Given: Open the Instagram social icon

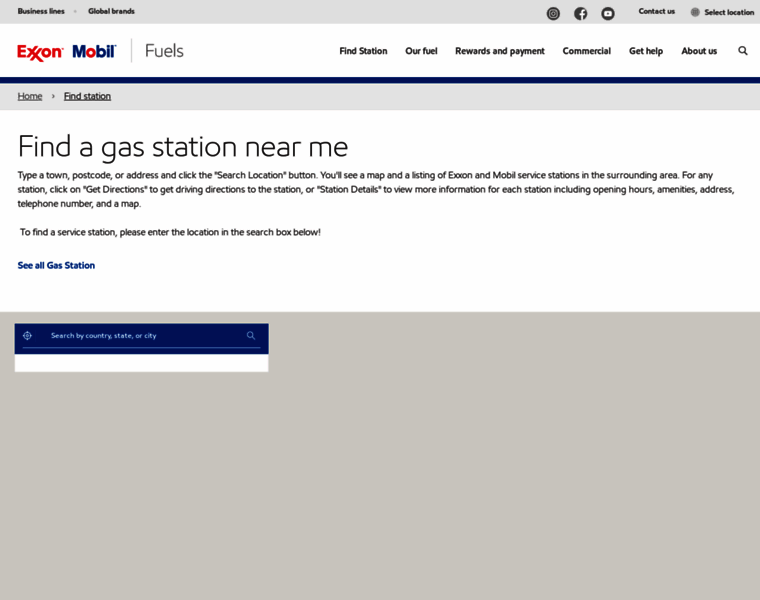Looking at the screenshot, I should tap(553, 14).
